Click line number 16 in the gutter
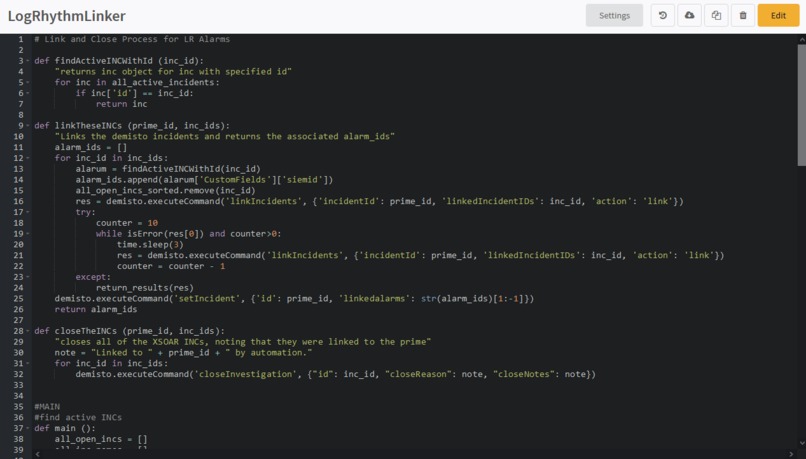 coord(19,201)
